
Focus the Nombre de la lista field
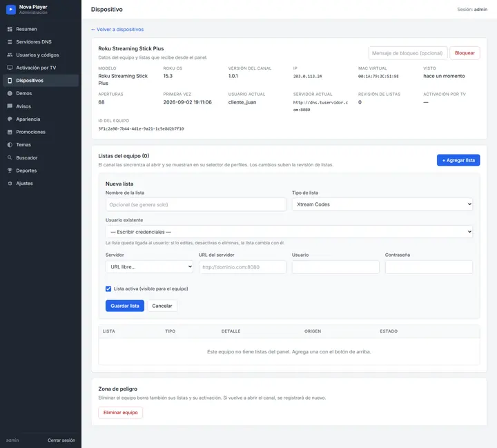[196, 204]
